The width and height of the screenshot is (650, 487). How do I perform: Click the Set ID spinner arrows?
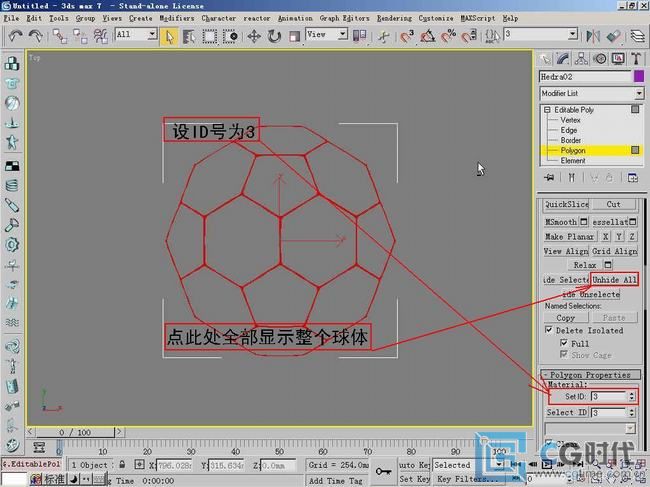click(x=631, y=397)
